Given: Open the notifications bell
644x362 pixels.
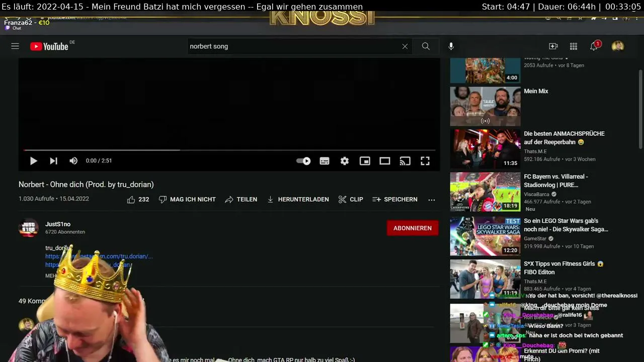Looking at the screenshot, I should pos(594,46).
